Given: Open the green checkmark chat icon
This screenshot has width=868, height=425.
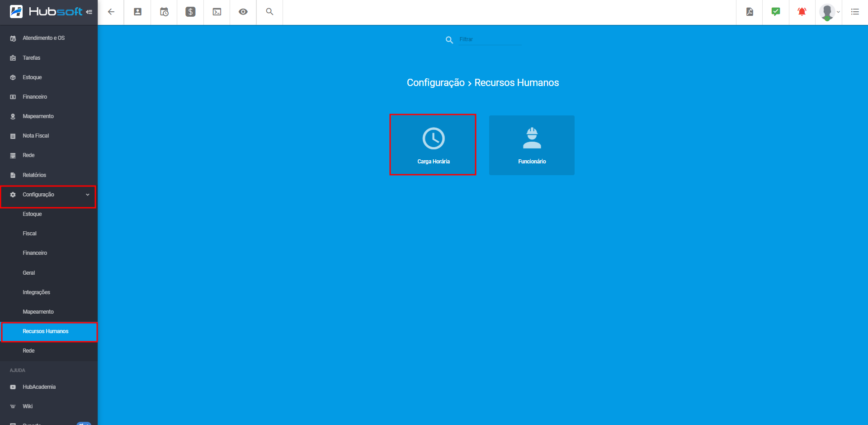Looking at the screenshot, I should (x=776, y=12).
